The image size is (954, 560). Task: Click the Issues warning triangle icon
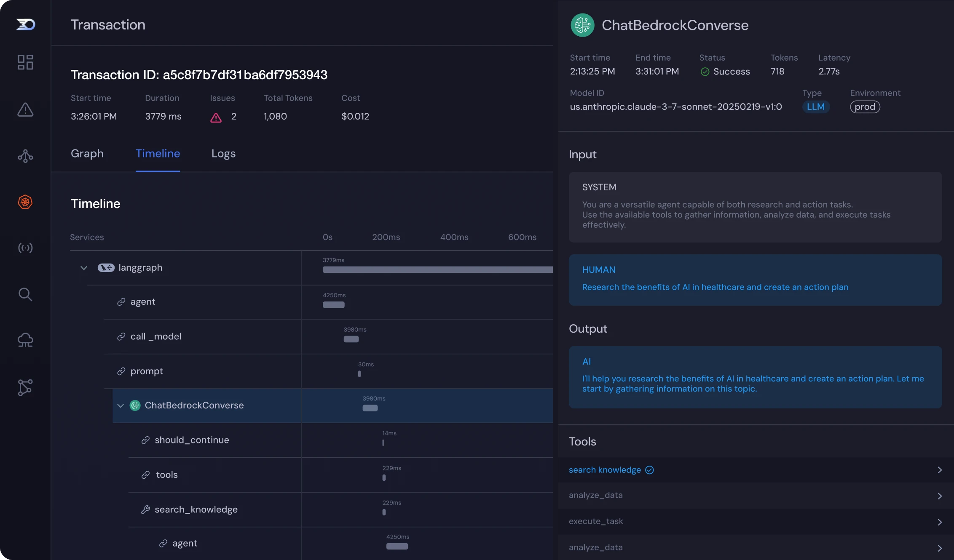(216, 117)
